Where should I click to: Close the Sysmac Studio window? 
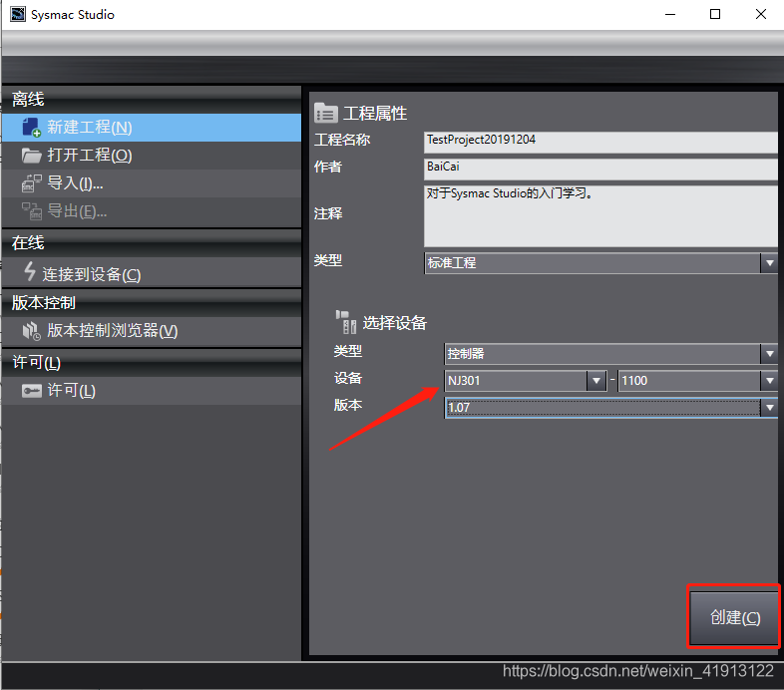pos(761,15)
